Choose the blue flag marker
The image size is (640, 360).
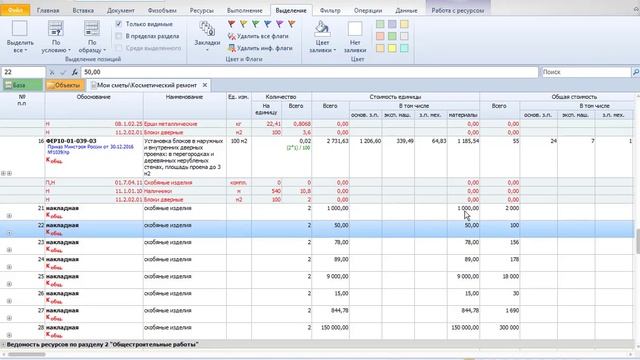tap(267, 24)
